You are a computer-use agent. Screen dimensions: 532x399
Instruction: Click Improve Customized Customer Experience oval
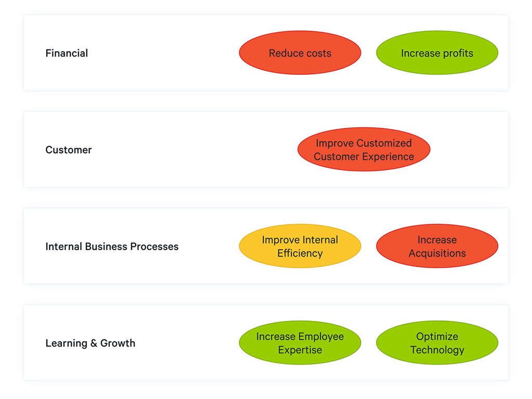(364, 149)
